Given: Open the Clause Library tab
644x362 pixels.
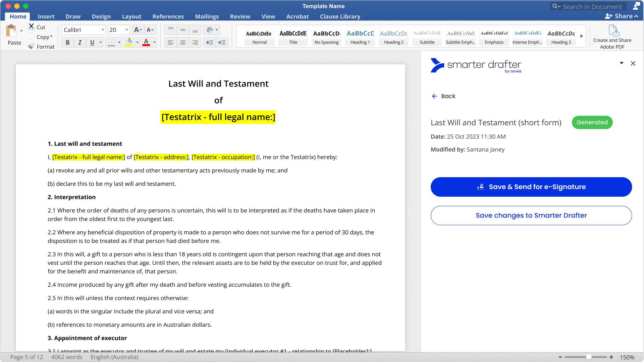Looking at the screenshot, I should pyautogui.click(x=340, y=16).
